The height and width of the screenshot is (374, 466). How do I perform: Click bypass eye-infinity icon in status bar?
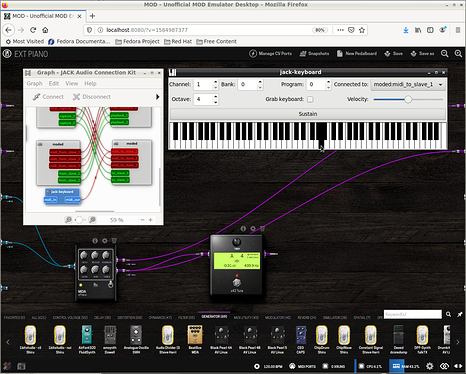pos(444,366)
